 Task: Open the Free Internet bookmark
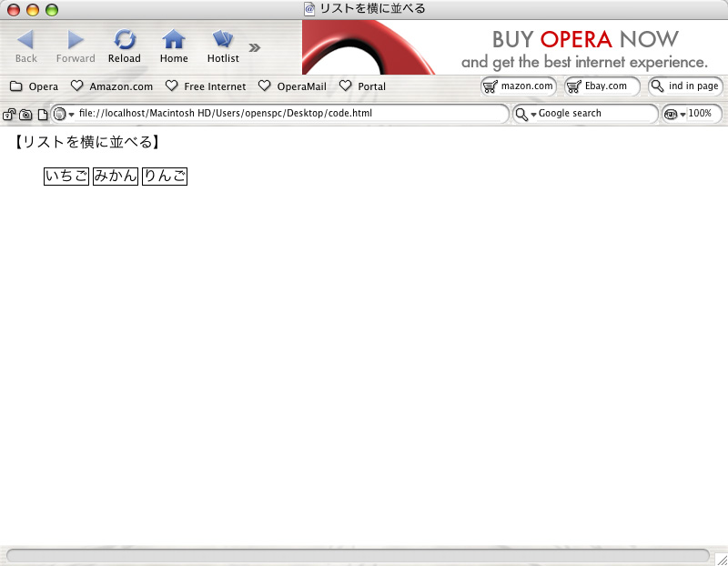(x=206, y=86)
